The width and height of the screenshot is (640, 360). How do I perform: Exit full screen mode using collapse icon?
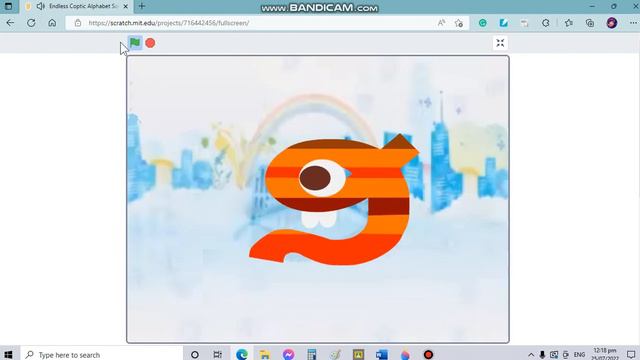tap(500, 43)
